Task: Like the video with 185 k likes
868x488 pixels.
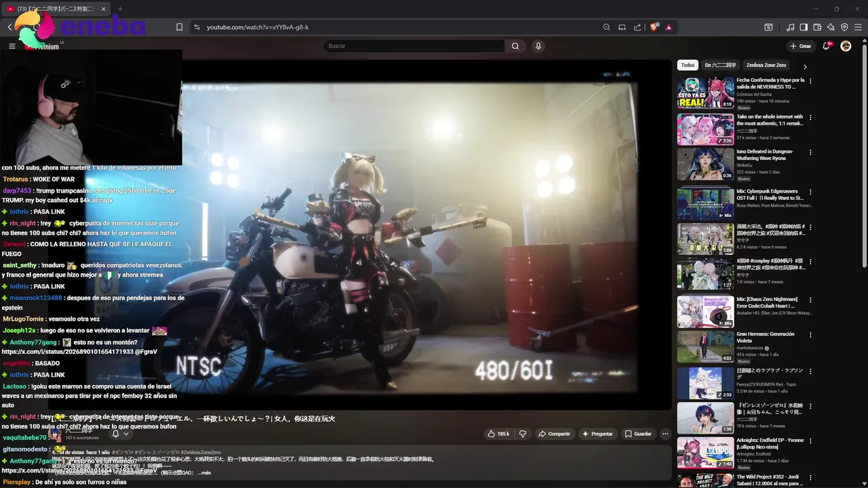Action: pyautogui.click(x=498, y=434)
